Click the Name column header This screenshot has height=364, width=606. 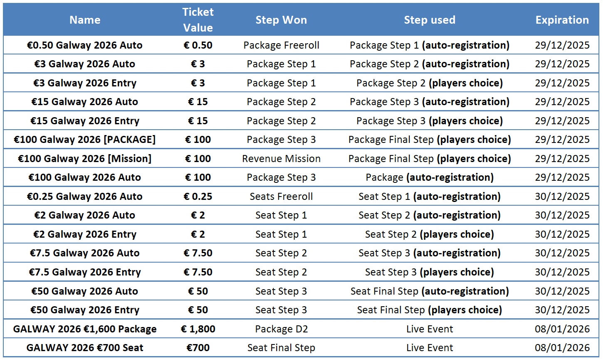[85, 20]
